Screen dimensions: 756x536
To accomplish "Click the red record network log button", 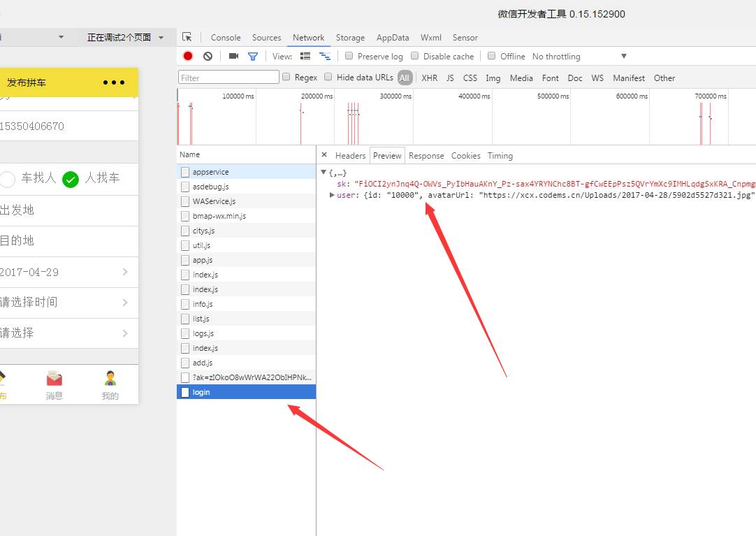I will point(188,56).
